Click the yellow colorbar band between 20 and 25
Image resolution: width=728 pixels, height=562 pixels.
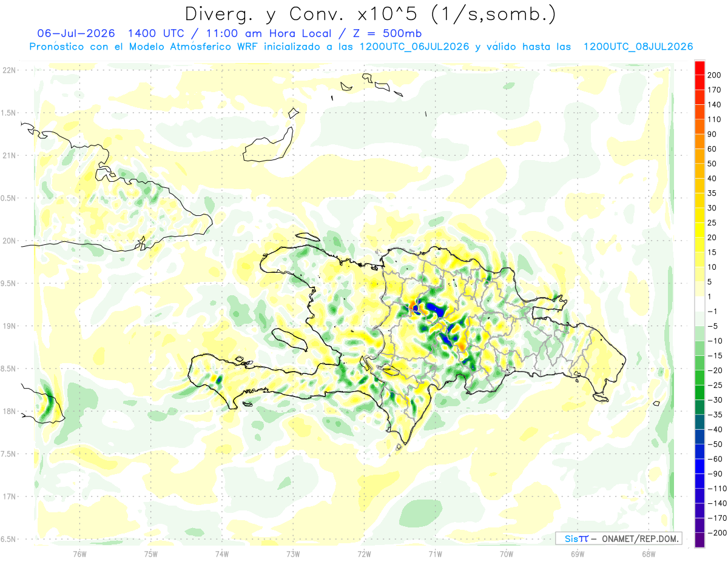pos(699,230)
